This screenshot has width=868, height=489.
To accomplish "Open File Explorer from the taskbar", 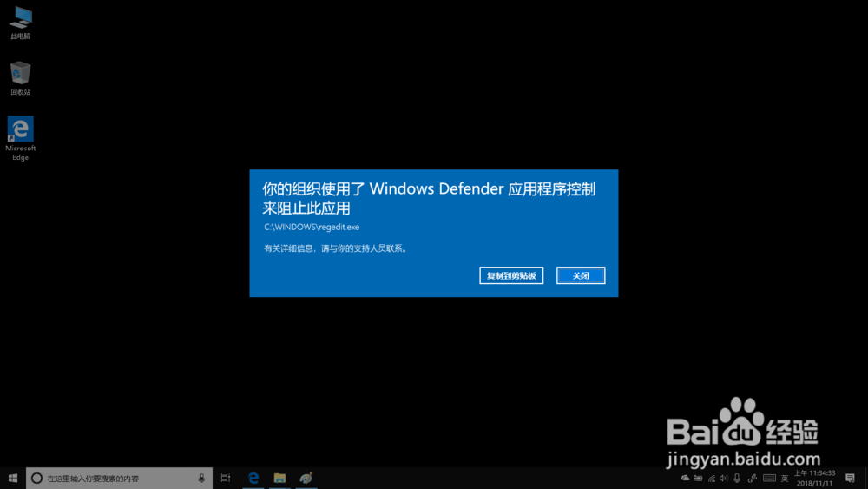I will click(x=279, y=478).
